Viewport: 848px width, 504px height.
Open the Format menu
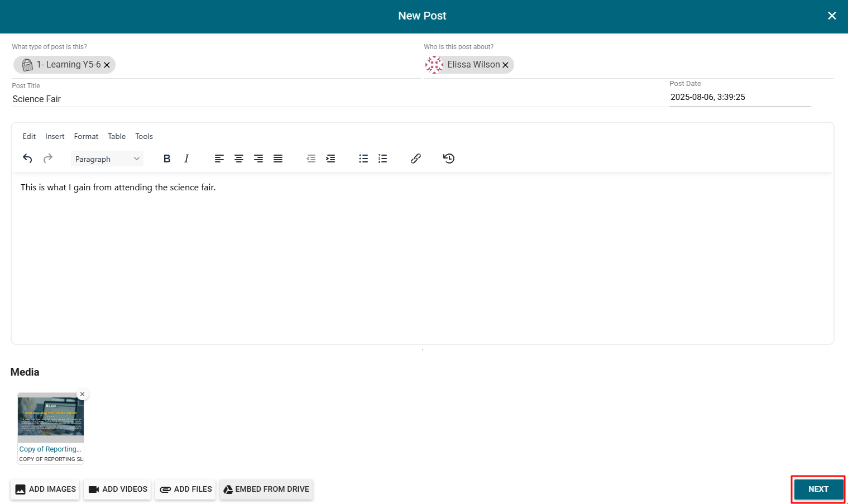click(x=86, y=136)
